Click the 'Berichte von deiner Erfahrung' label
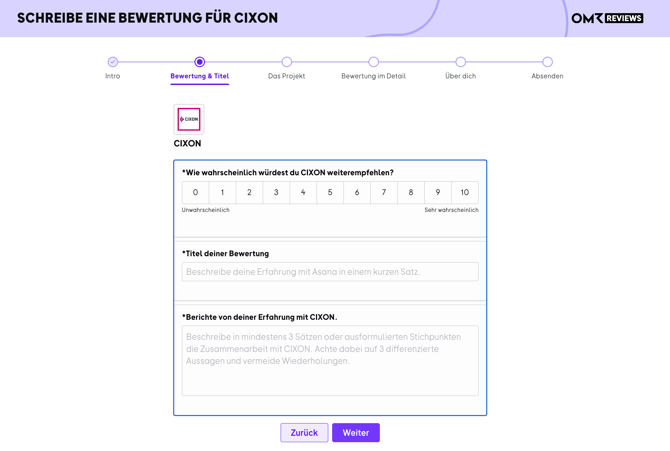The width and height of the screenshot is (670, 451). click(259, 317)
